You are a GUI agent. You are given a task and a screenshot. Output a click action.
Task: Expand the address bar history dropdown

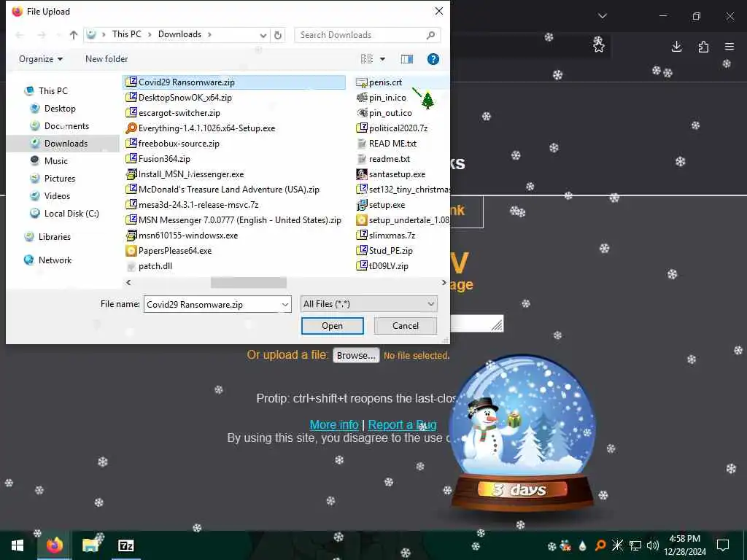pyautogui.click(x=263, y=35)
